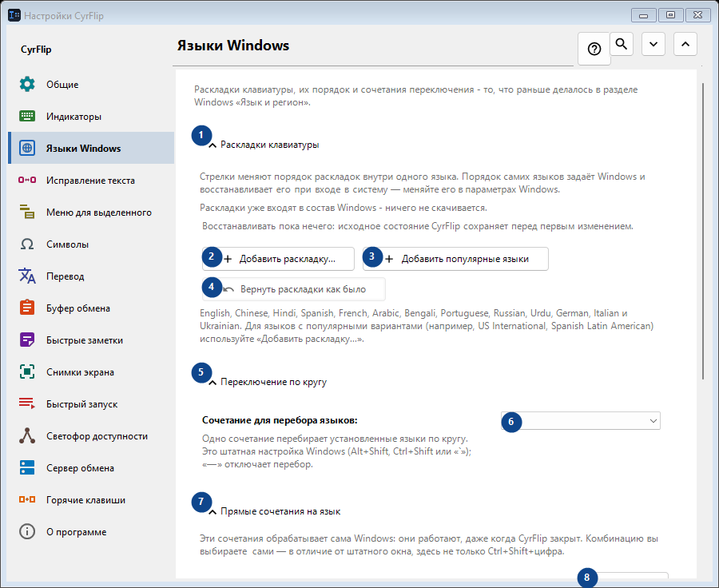Image resolution: width=719 pixels, height=588 pixels.
Task: Click the Добавить популярные языки button
Action: pos(455,259)
